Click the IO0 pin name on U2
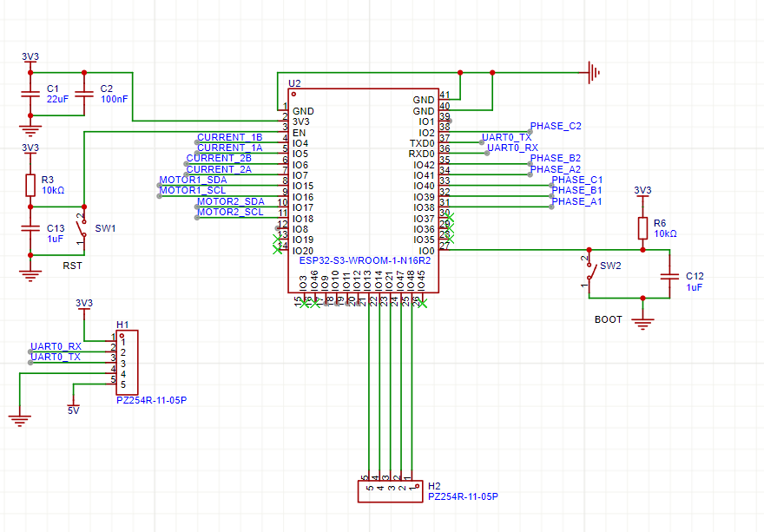The image size is (764, 532). coord(426,251)
